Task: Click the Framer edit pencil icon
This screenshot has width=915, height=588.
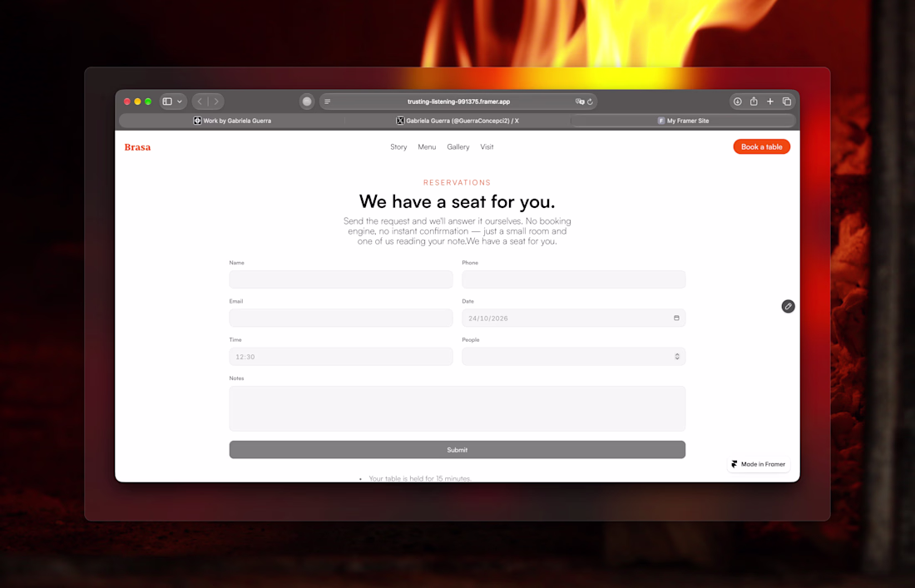Action: tap(788, 306)
